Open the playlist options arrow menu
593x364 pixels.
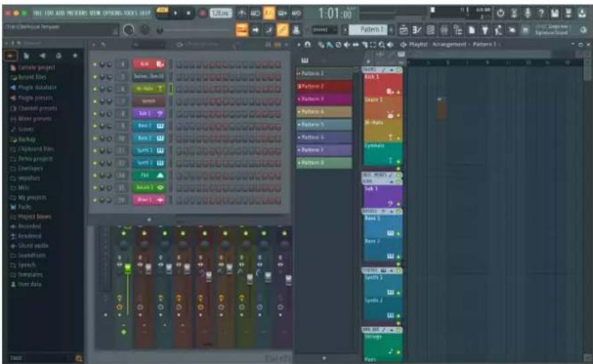(299, 45)
